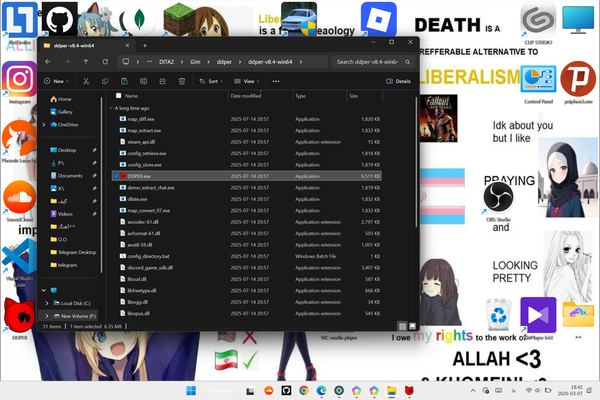
Task: Open the SoundCloud desktop shortcut
Action: click(20, 202)
